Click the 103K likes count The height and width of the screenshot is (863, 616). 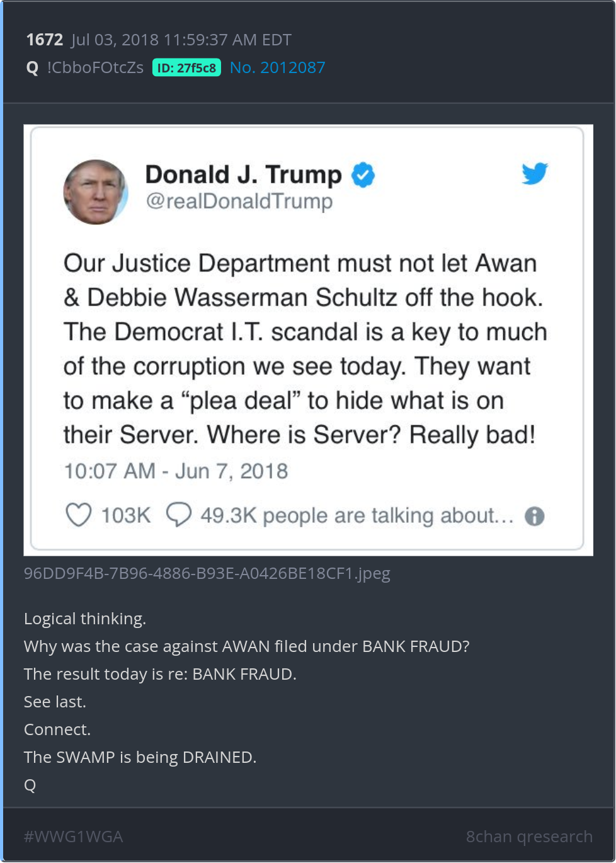126,515
